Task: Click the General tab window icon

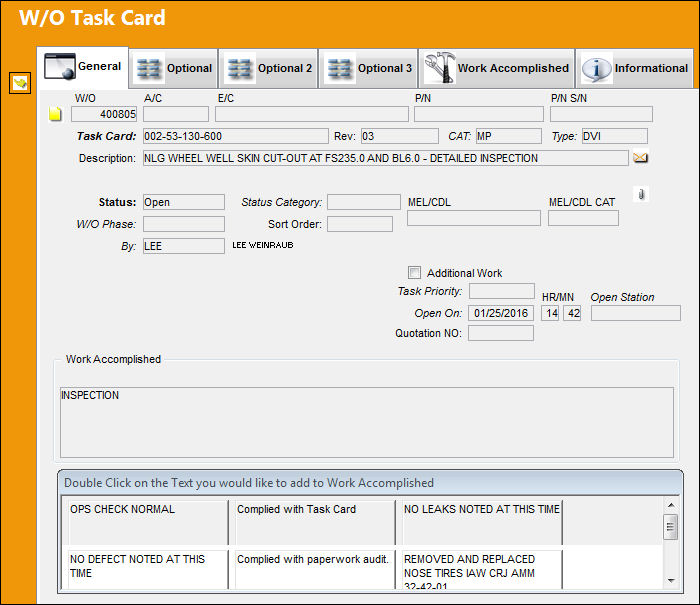Action: (x=60, y=67)
